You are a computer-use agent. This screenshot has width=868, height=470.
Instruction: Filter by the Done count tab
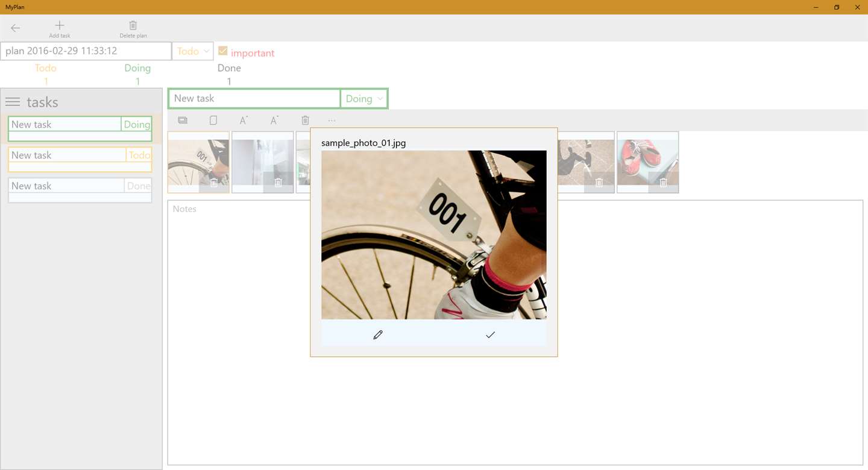point(229,74)
